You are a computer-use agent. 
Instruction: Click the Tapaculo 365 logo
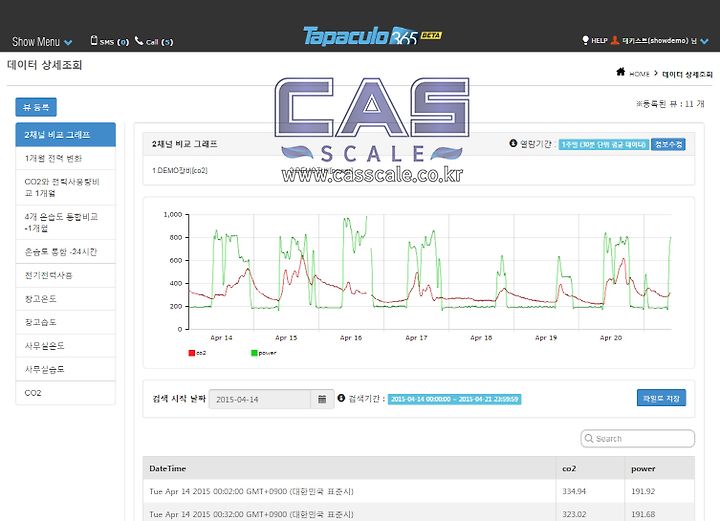[x=372, y=35]
